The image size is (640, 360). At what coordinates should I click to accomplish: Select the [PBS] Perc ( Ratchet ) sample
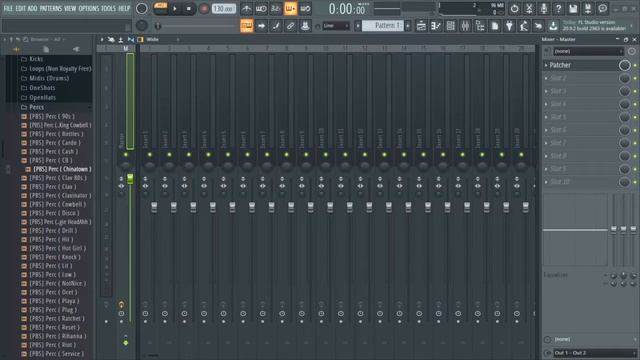57,318
